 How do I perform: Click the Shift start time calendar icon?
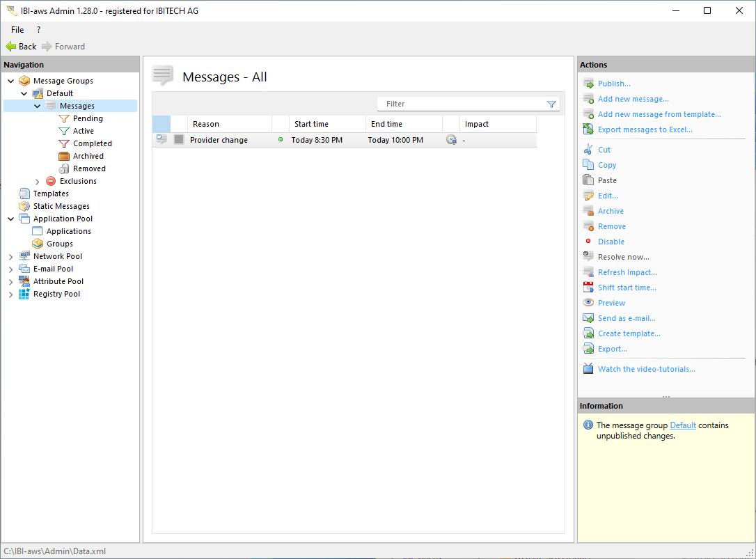588,288
